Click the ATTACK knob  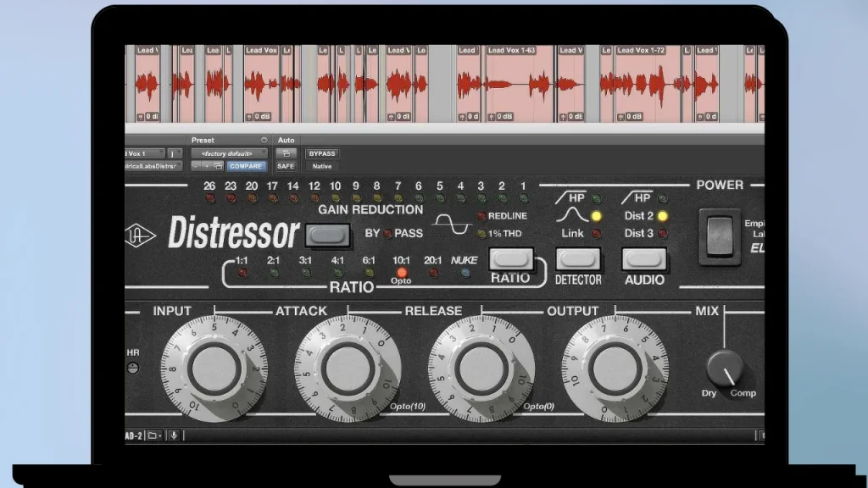[348, 369]
